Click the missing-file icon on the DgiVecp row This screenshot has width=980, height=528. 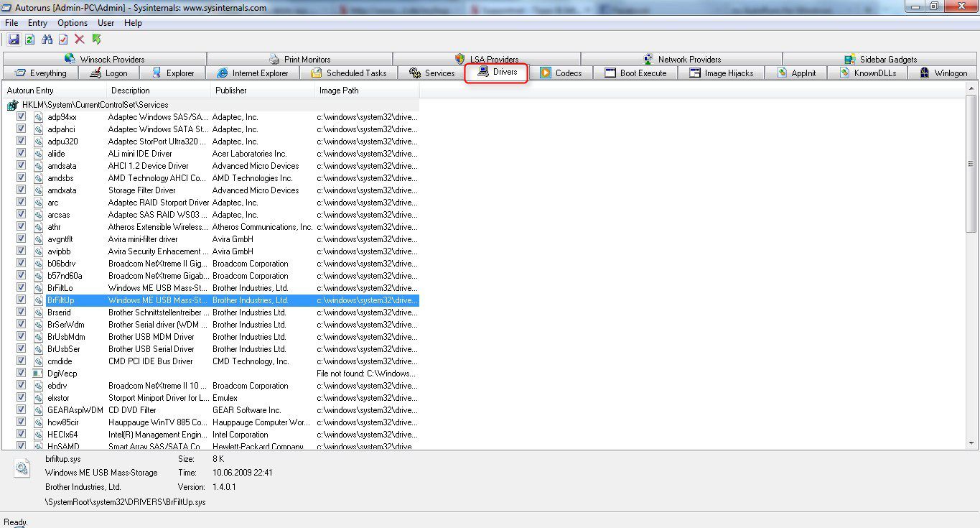39,374
